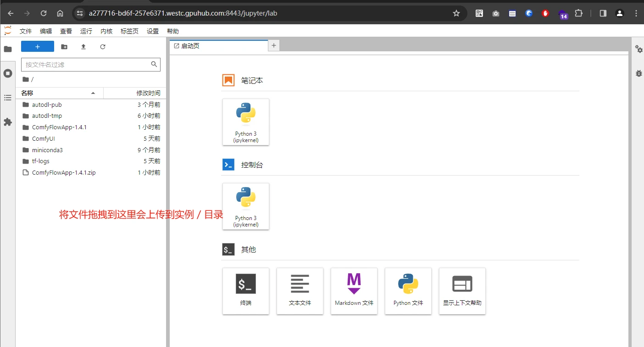Launch Python 3 console under 控制台
This screenshot has width=644, height=347.
pyautogui.click(x=246, y=206)
